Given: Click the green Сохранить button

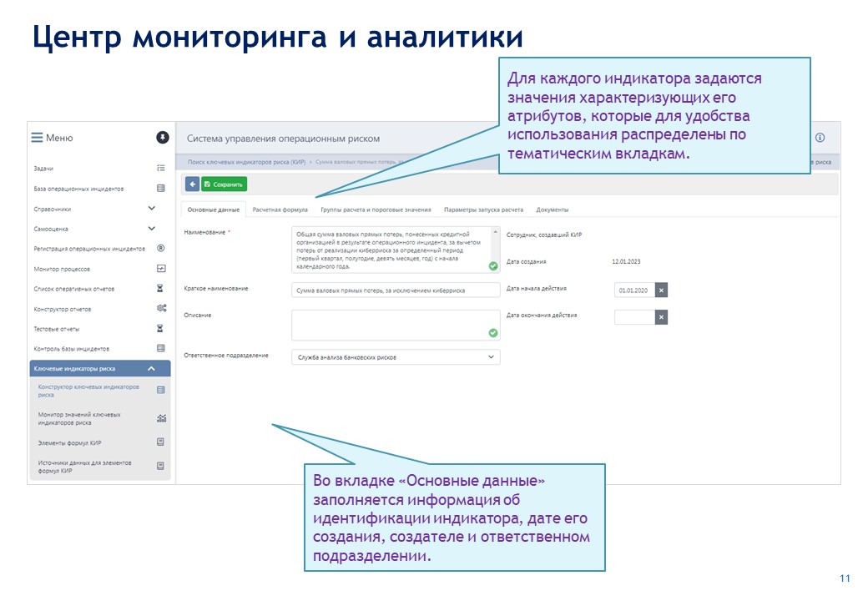Looking at the screenshot, I should pos(225,184).
